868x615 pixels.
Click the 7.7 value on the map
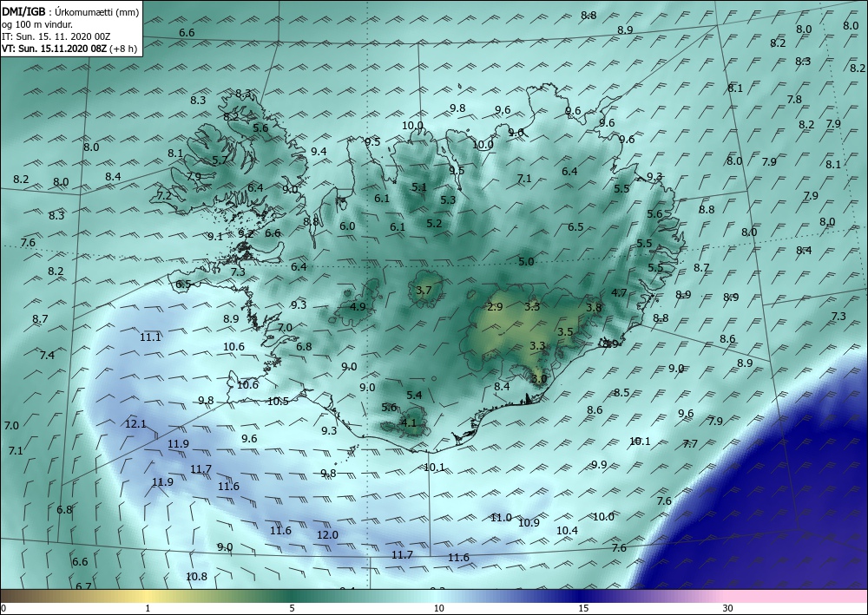point(690,443)
